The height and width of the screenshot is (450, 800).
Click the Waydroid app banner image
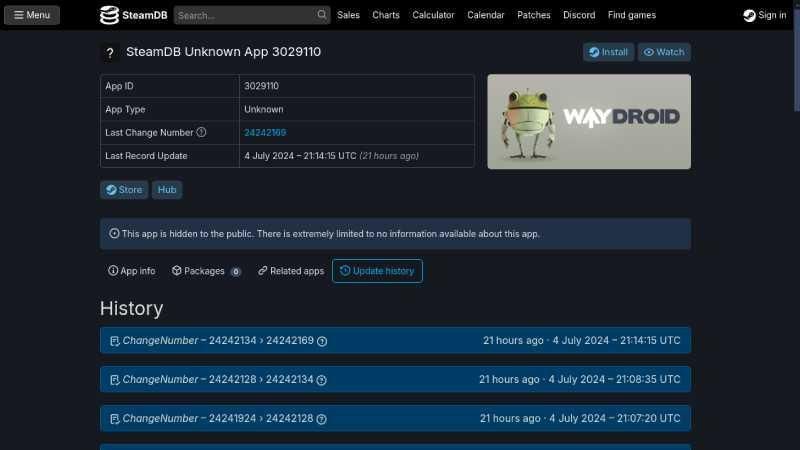(x=589, y=121)
